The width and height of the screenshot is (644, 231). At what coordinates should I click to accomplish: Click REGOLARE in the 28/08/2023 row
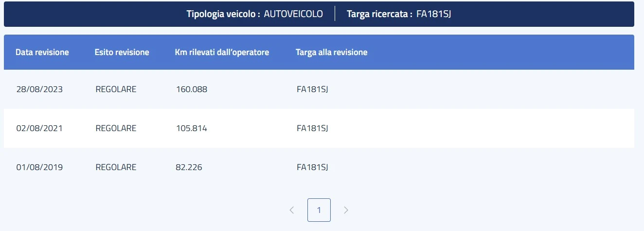[x=116, y=90]
